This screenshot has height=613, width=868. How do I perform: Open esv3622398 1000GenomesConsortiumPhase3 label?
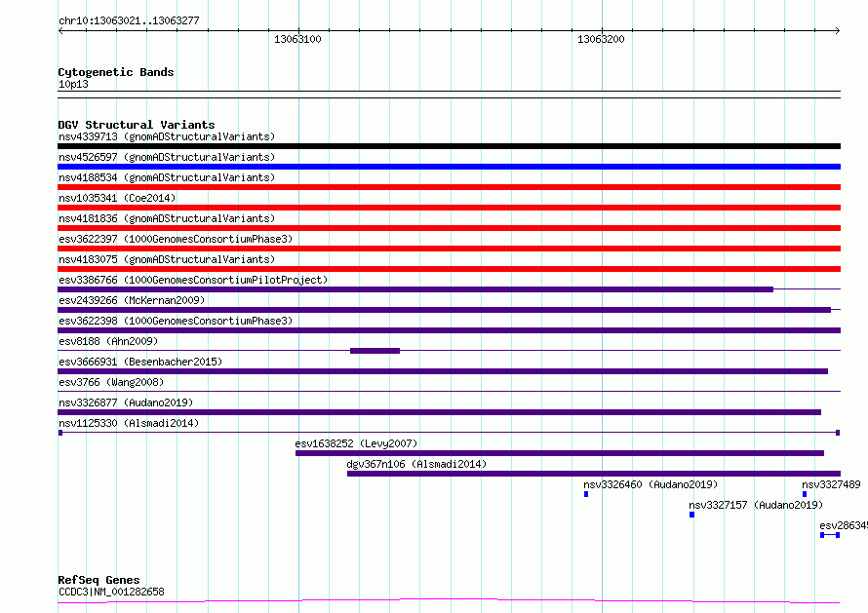coord(176,321)
